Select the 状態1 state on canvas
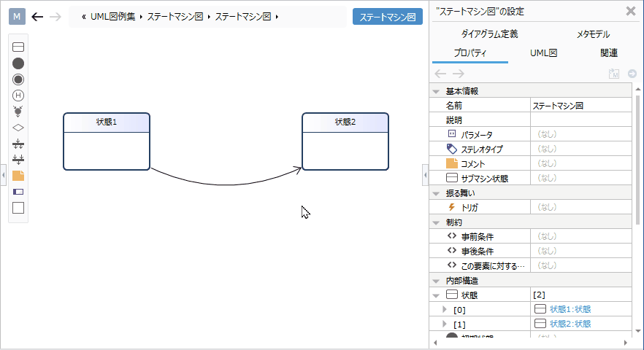Screen dimensions: 644x350 107,141
